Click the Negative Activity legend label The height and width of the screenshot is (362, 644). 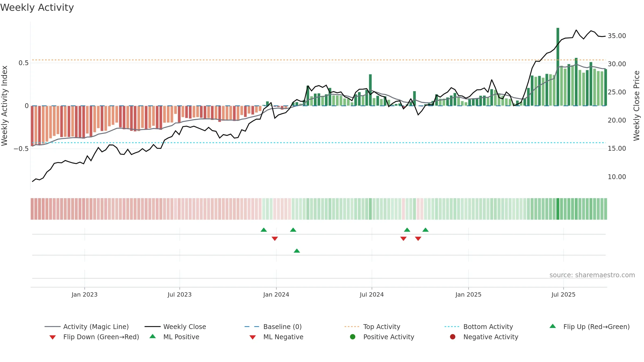point(491,337)
